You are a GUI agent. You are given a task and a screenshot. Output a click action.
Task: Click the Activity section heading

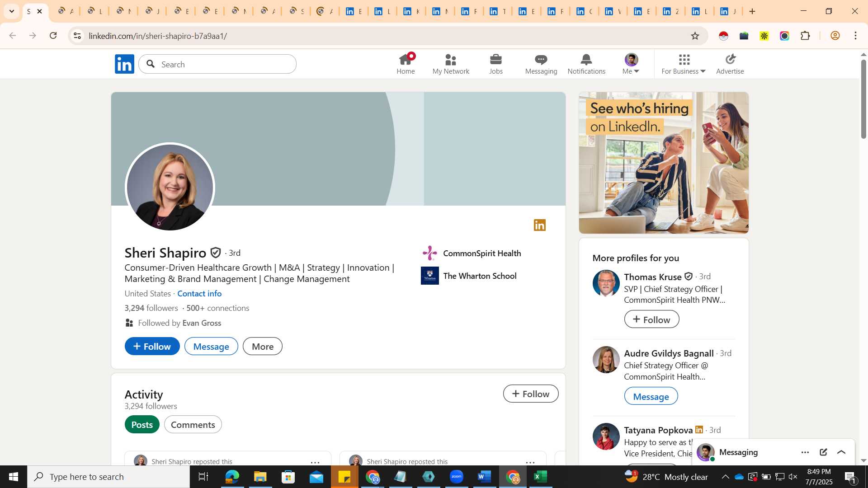(144, 394)
